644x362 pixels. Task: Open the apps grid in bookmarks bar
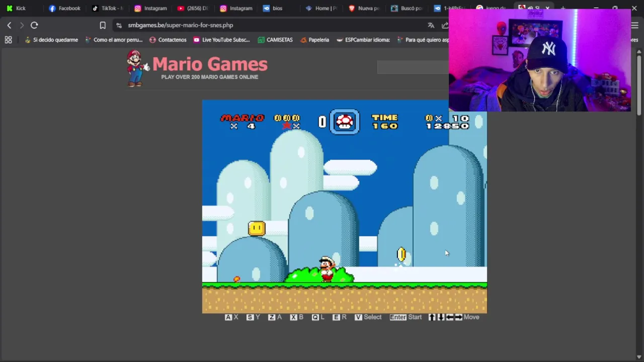[x=8, y=40]
